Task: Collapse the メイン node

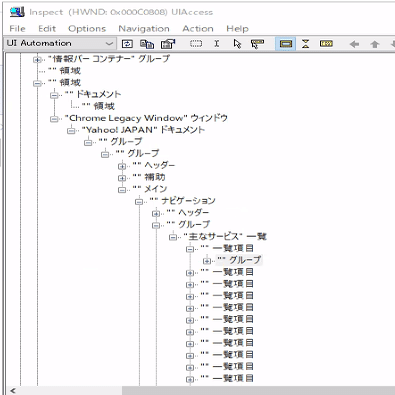Action: pyautogui.click(x=122, y=190)
